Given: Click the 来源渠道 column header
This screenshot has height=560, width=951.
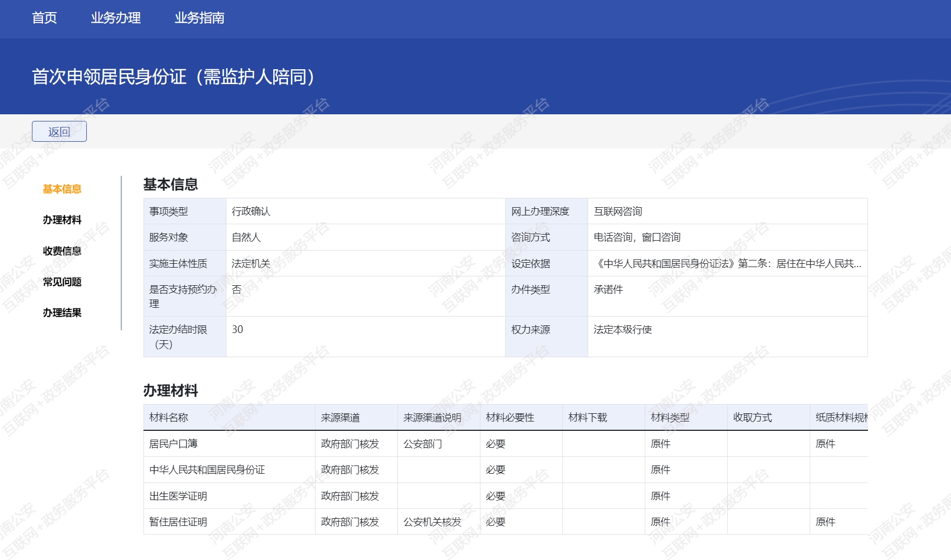Looking at the screenshot, I should (340, 418).
